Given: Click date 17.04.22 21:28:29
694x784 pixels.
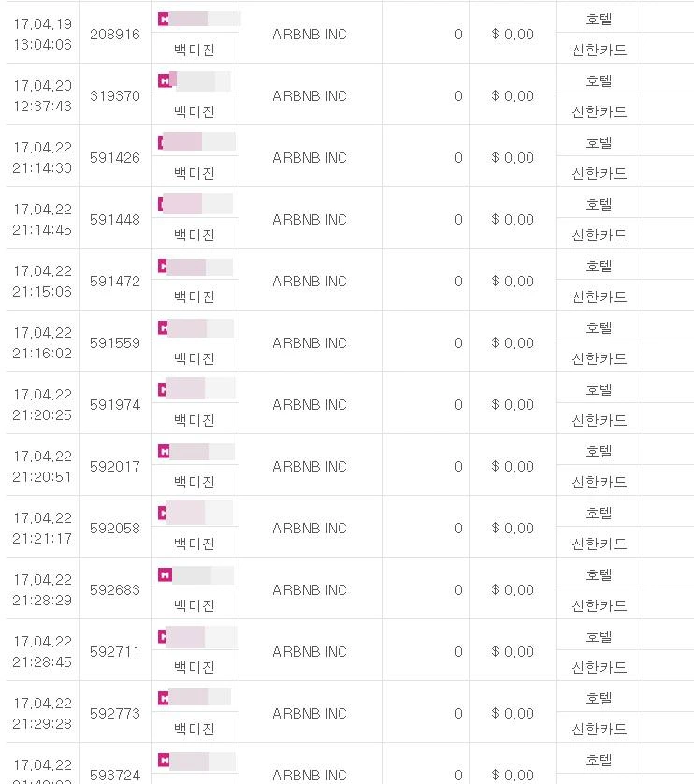Looking at the screenshot, I should 42,589.
